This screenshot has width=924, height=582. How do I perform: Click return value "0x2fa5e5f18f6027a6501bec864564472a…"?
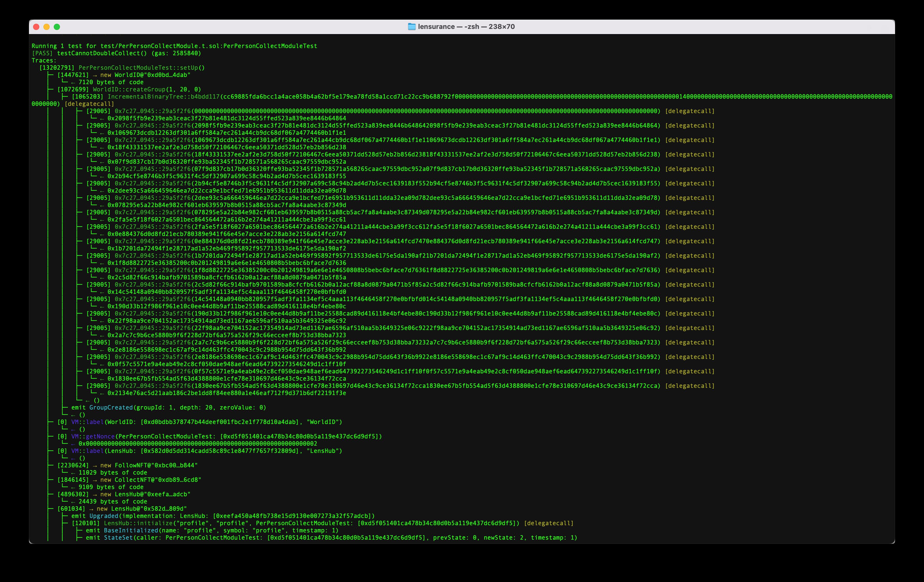coord(227,220)
